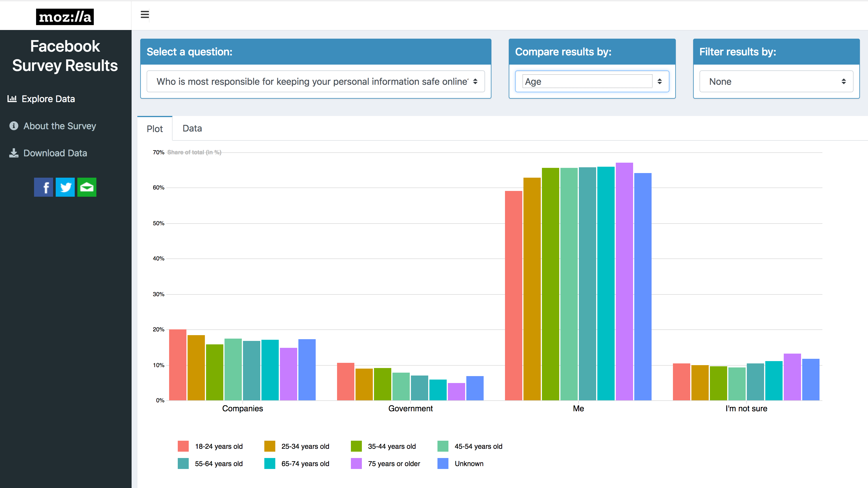Click the 'Select a question:' panel header
The image size is (868, 488).
(316, 52)
